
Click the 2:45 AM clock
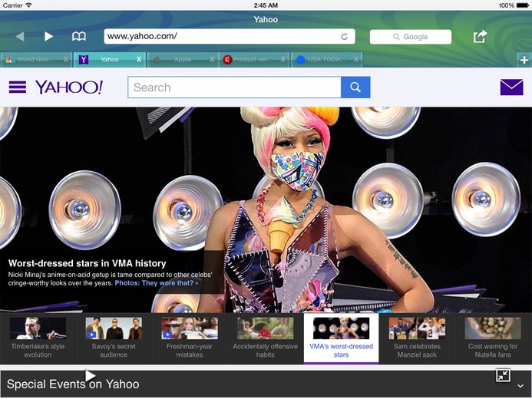coord(266,5)
